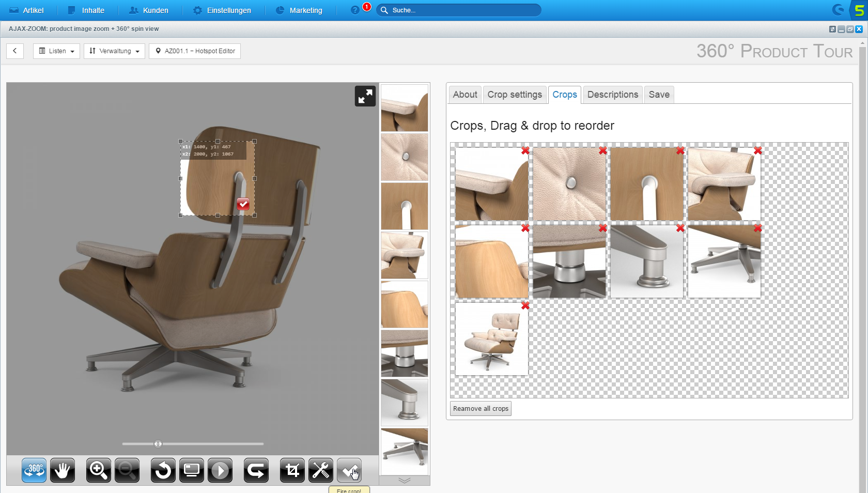Screen dimensions: 868x493
Task: Open the wrench and screwdriver settings tool
Action: point(320,470)
